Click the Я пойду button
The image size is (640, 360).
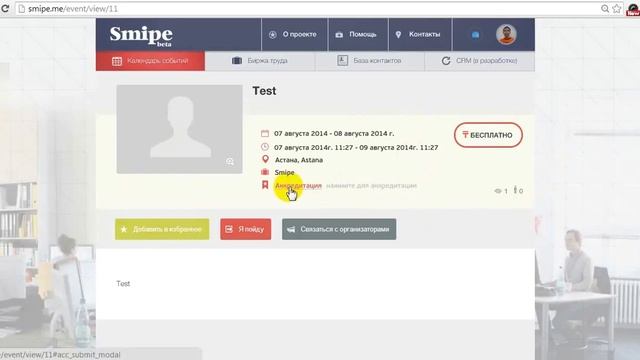246,229
